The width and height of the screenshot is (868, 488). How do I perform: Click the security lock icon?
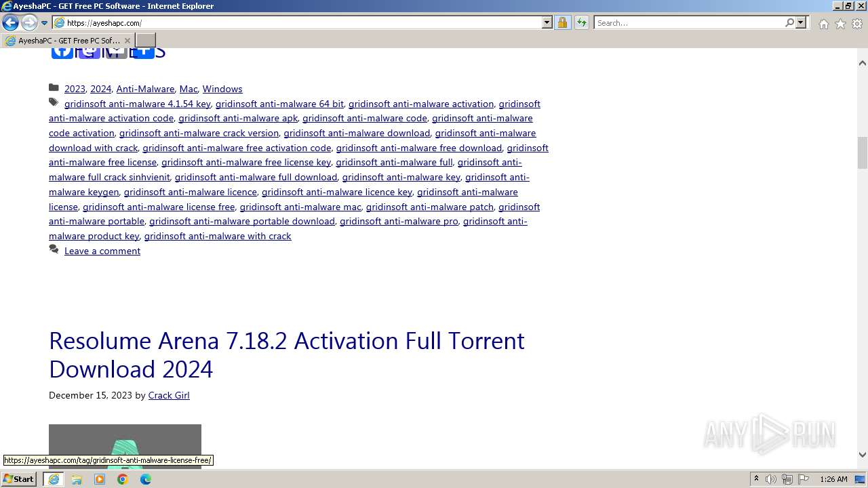click(x=562, y=22)
